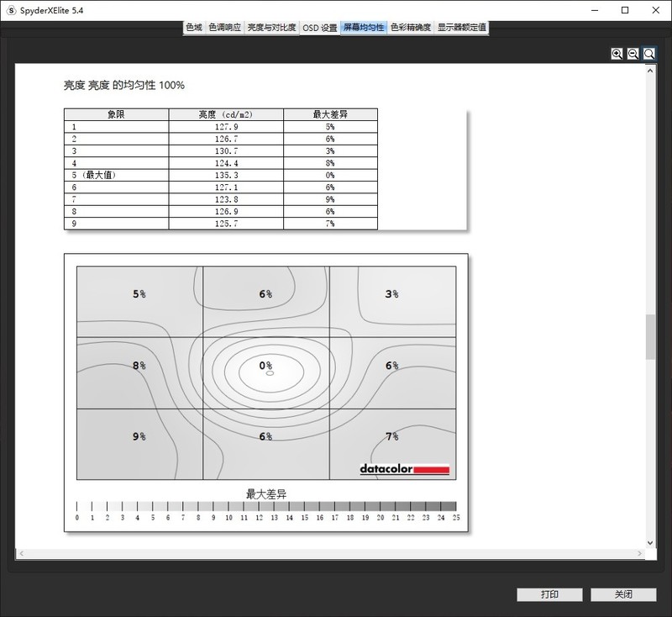Select the 屏幕均匀性 tab
The width and height of the screenshot is (672, 617).
tap(364, 28)
